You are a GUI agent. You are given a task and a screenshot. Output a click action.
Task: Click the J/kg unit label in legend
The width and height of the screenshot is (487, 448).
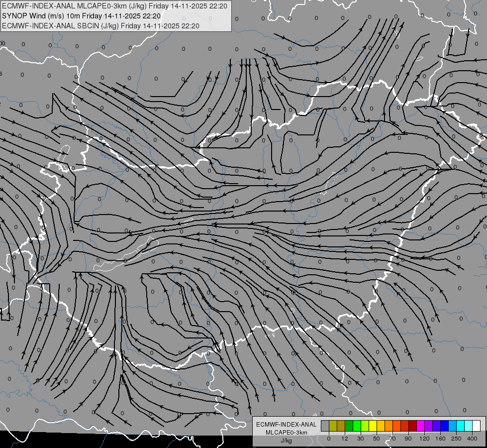pyautogui.click(x=286, y=441)
